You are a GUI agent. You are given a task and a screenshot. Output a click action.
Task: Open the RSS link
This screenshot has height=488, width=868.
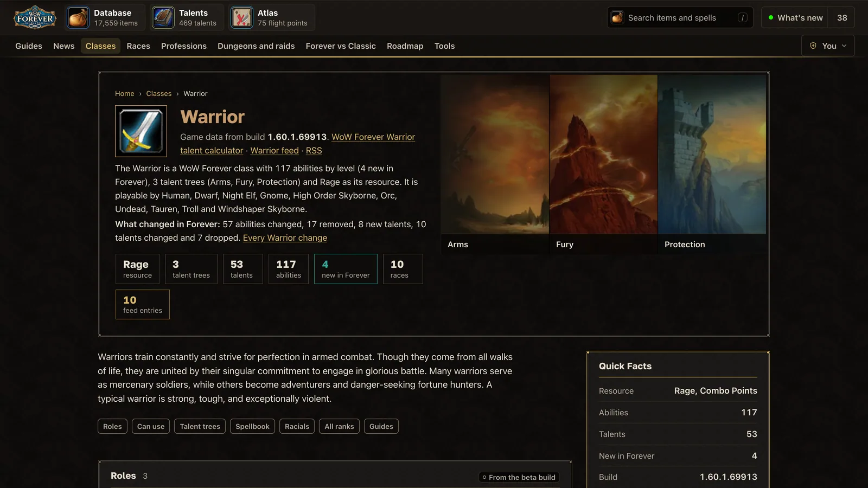pos(314,151)
